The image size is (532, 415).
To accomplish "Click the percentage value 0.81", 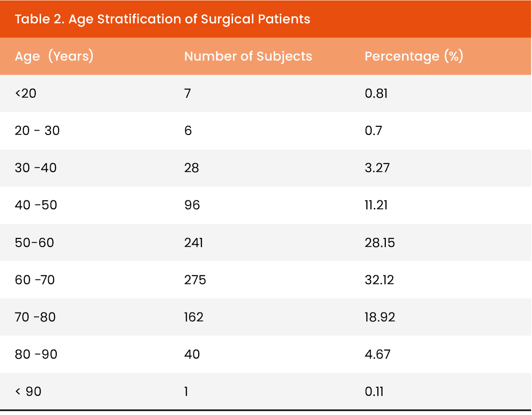I will point(376,93).
